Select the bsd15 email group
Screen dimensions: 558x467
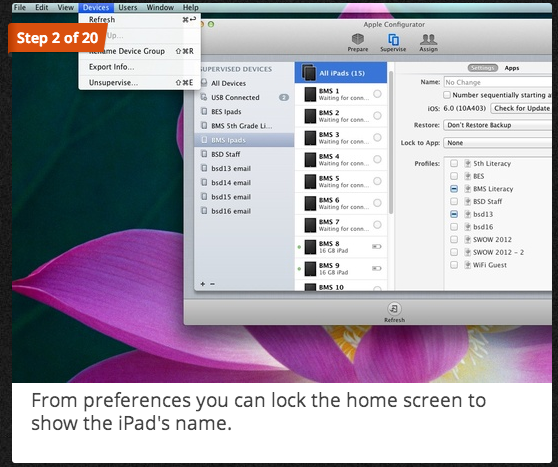coord(244,196)
